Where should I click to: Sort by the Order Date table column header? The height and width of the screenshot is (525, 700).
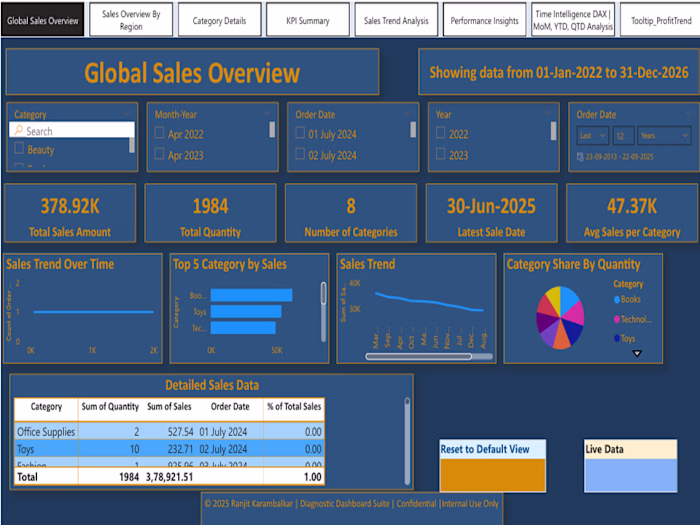point(230,407)
